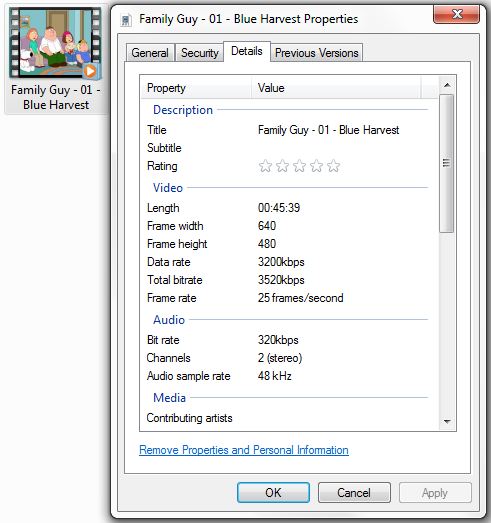Viewport: 491px width, 523px height.
Task: Set rating to five stars
Action: pos(334,166)
